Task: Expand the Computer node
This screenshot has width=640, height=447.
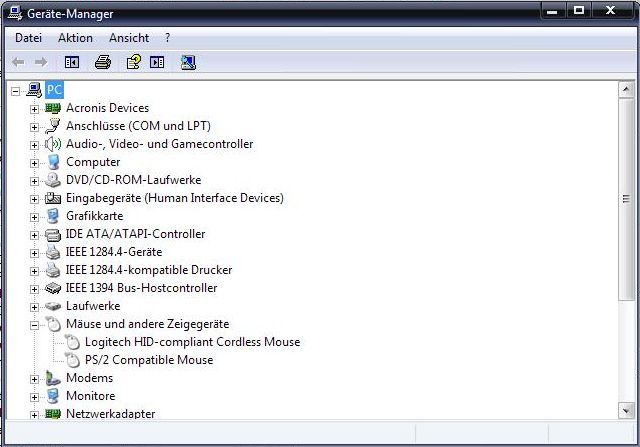Action: pyautogui.click(x=34, y=163)
